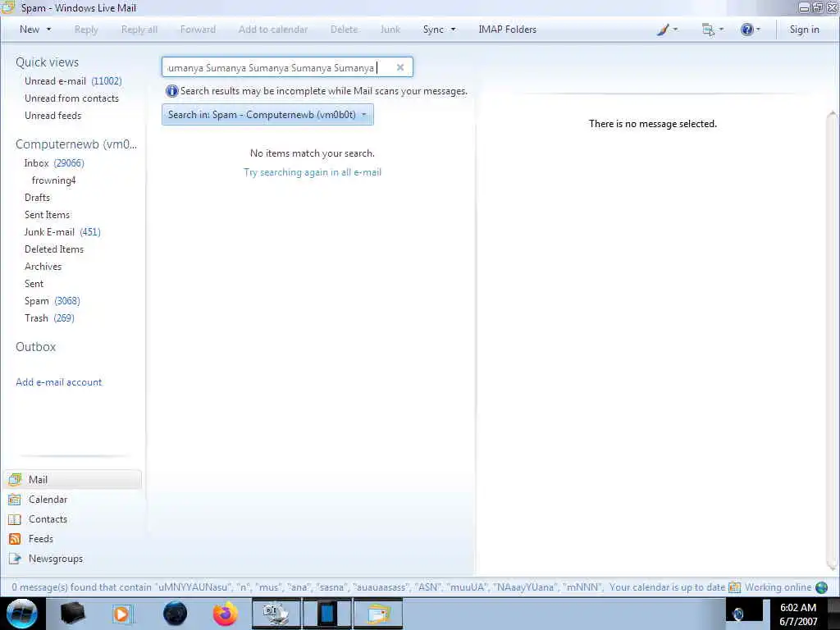The width and height of the screenshot is (840, 630).
Task: Click the Reply all toolbar button
Action: pos(139,30)
